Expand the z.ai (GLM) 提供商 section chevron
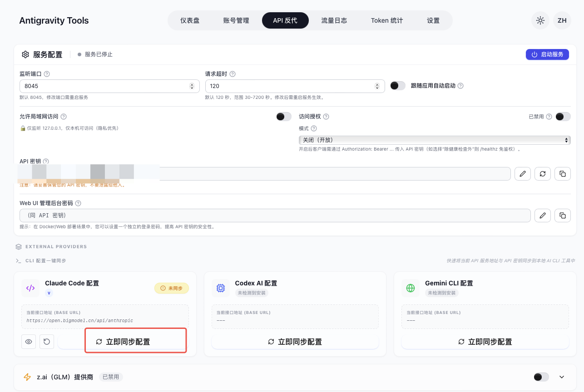This screenshot has width=584, height=392. (562, 377)
